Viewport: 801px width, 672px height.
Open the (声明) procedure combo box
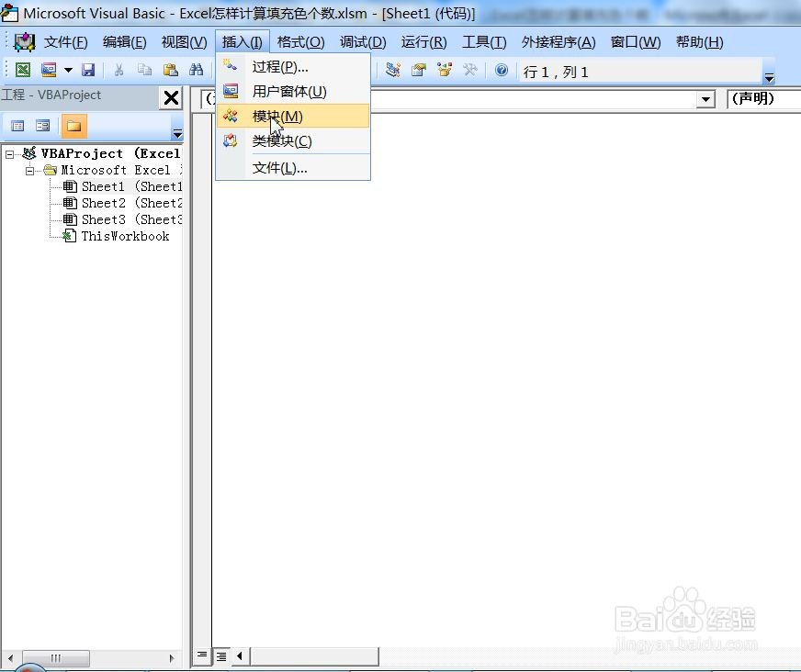pyautogui.click(x=763, y=98)
